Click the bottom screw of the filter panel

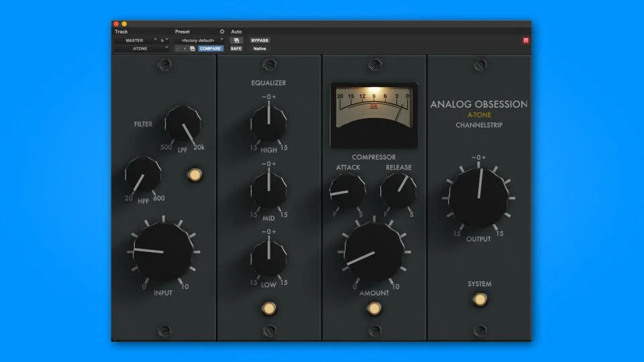164,330
